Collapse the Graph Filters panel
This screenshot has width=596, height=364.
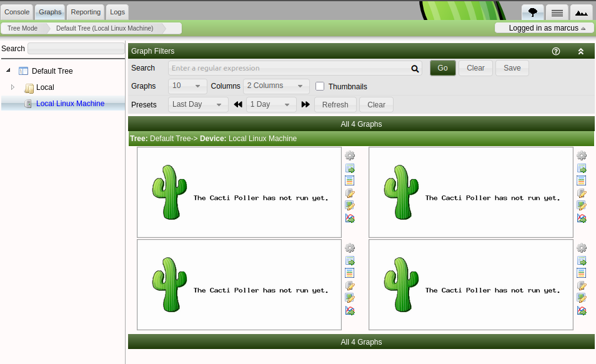pyautogui.click(x=581, y=51)
